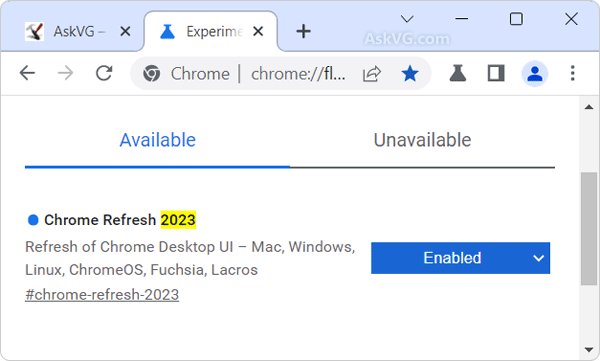Switch to the Available tab

pos(158,140)
